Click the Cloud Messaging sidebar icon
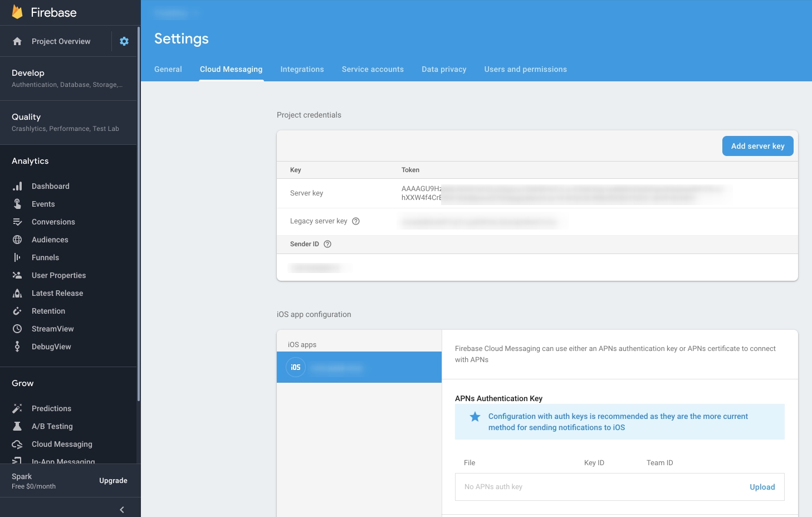812x517 pixels. tap(17, 444)
